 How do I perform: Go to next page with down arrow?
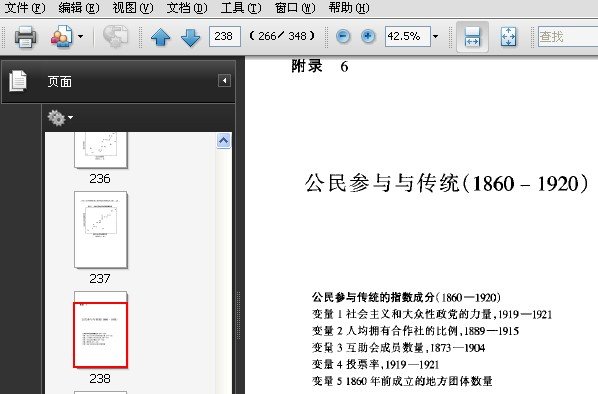tap(190, 37)
